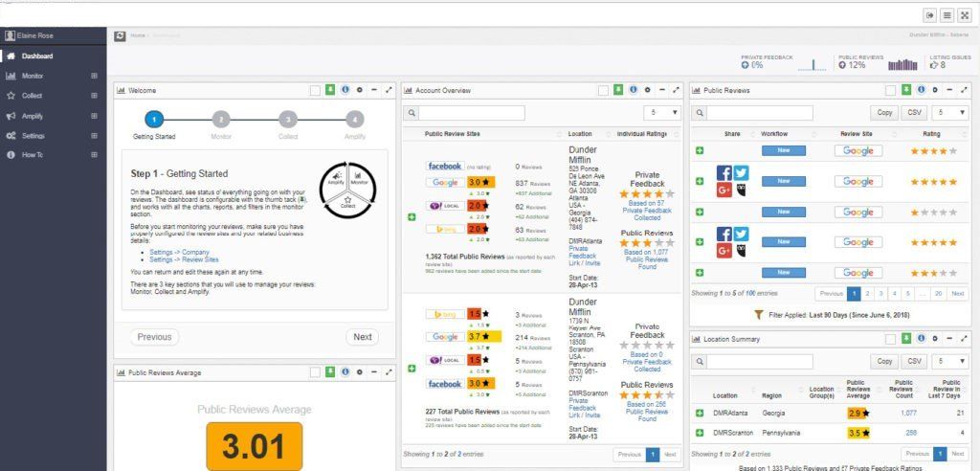Open Public Reviews page-size dropdown showing 5
Image resolution: width=980 pixels, height=471 pixels.
[x=950, y=113]
